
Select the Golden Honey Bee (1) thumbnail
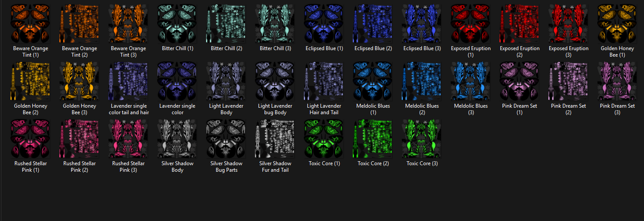(x=617, y=24)
